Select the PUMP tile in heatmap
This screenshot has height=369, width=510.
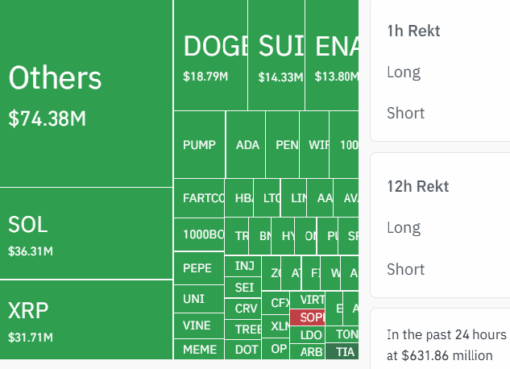point(200,145)
